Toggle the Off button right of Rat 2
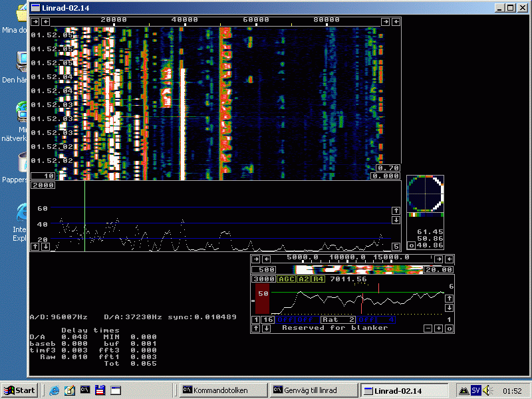Screen dimensions: 532x399 click(x=366, y=320)
